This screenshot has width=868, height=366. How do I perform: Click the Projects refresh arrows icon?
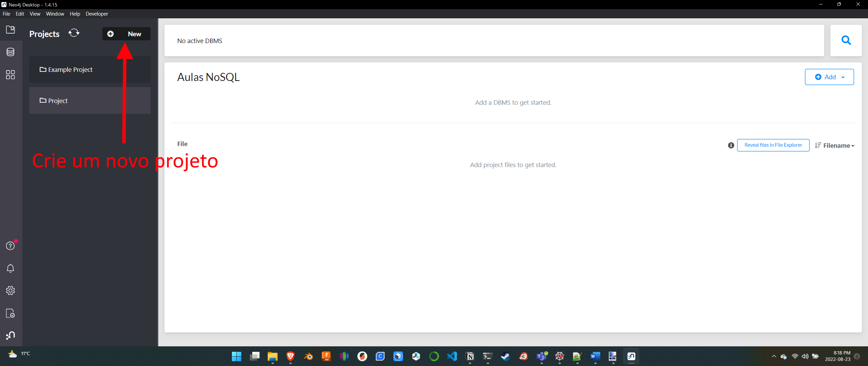pos(74,33)
